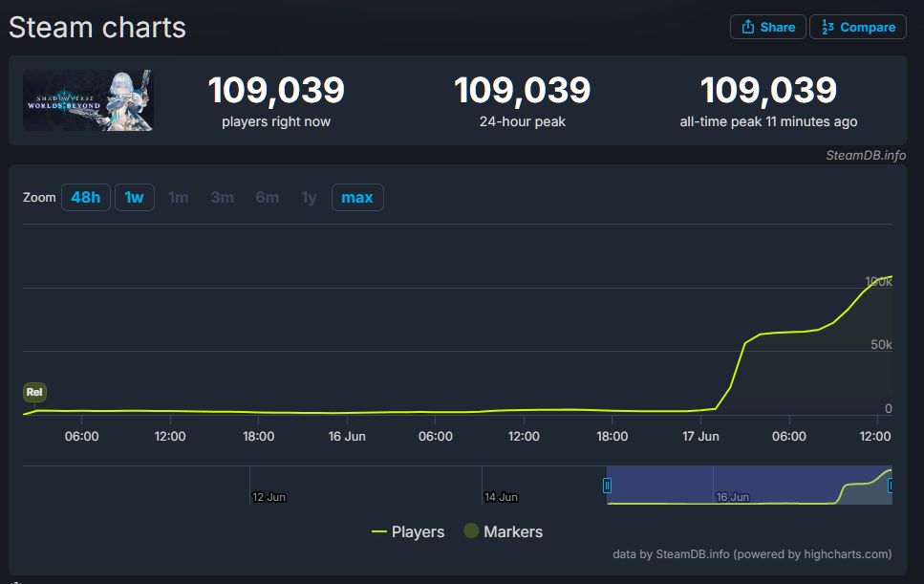Select the max zoom range
924x584 pixels.
(357, 198)
